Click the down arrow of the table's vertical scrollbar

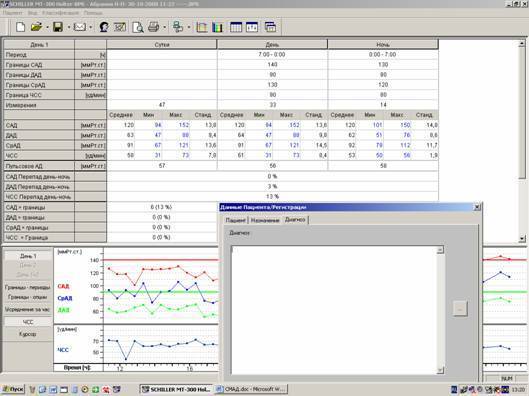(x=522, y=238)
